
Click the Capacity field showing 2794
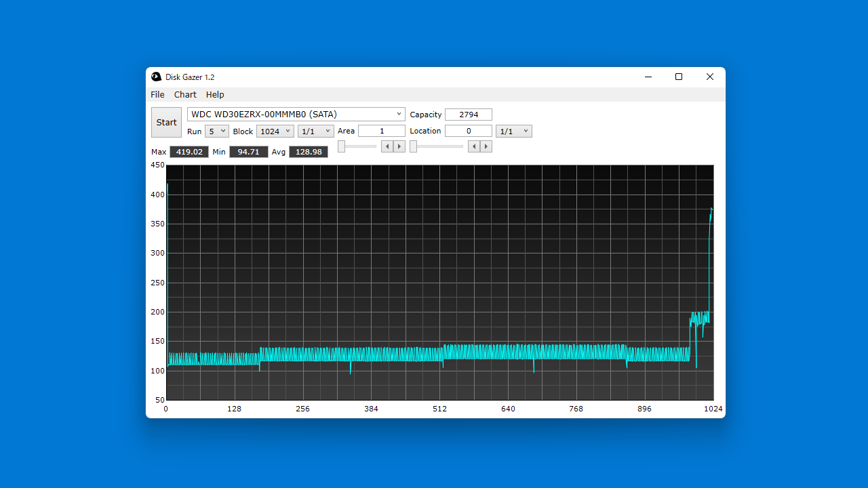pyautogui.click(x=469, y=115)
